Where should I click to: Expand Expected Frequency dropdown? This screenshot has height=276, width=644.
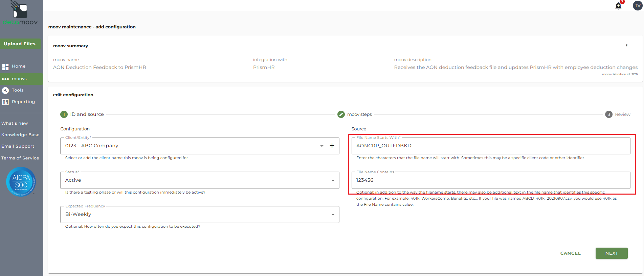333,215
